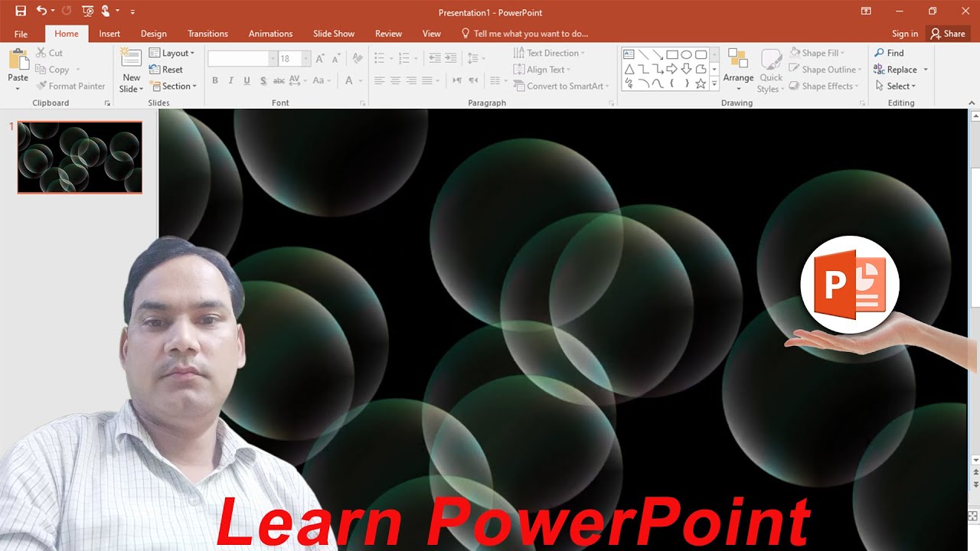Open the Shape Fill dropdown
This screenshot has height=551, width=980.
(817, 53)
